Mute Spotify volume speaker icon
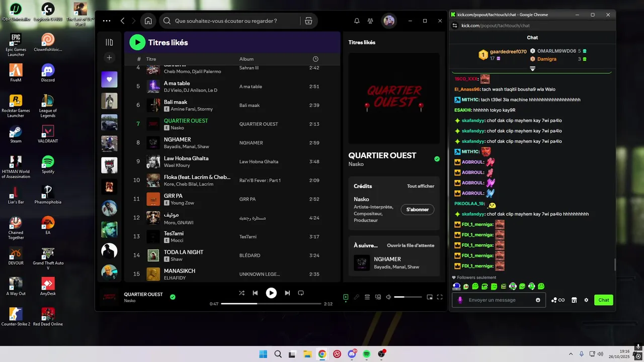Image resolution: width=644 pixels, height=362 pixels. pos(388,297)
